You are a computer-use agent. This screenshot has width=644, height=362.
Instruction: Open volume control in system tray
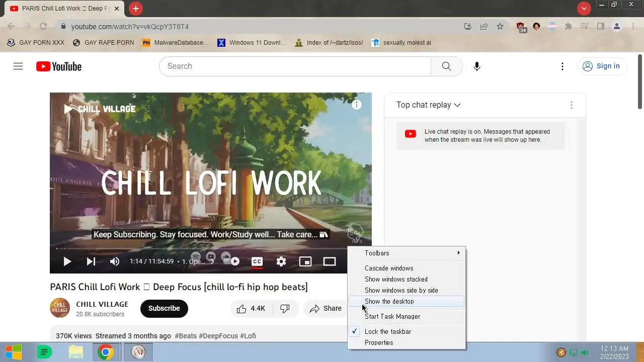585,352
